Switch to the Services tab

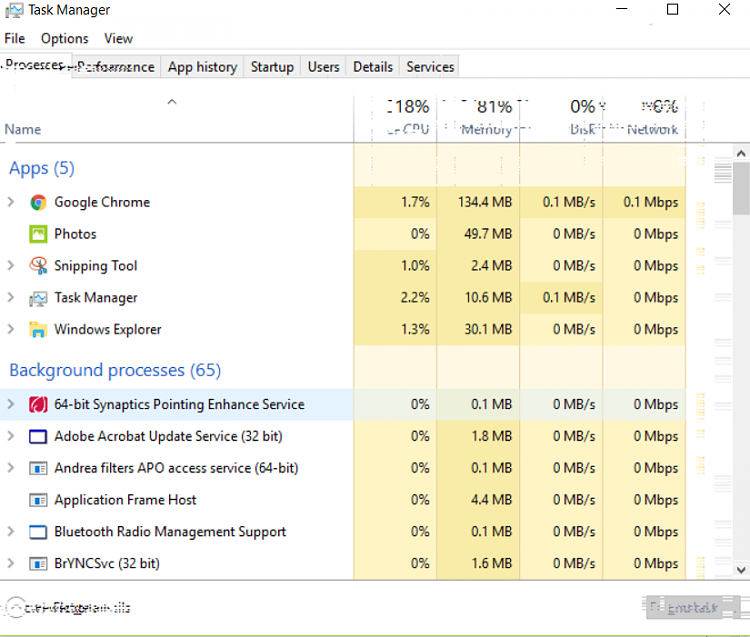point(430,67)
